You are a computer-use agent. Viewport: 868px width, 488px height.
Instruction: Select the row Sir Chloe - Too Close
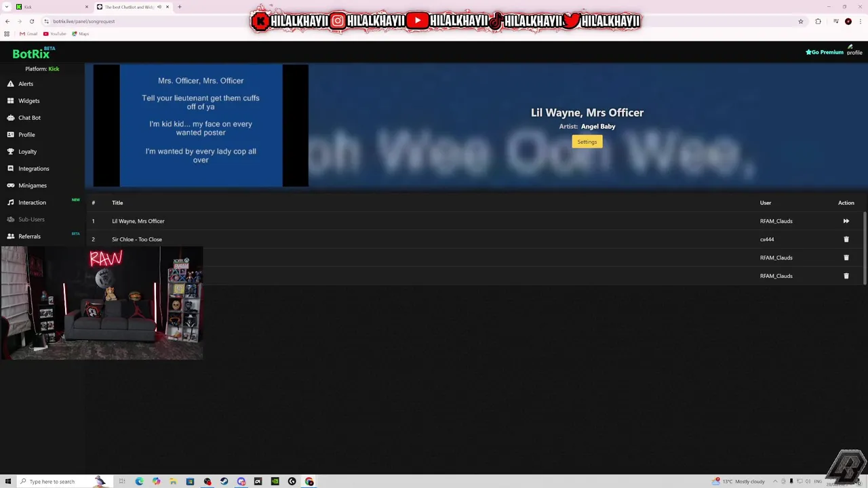[475, 239]
